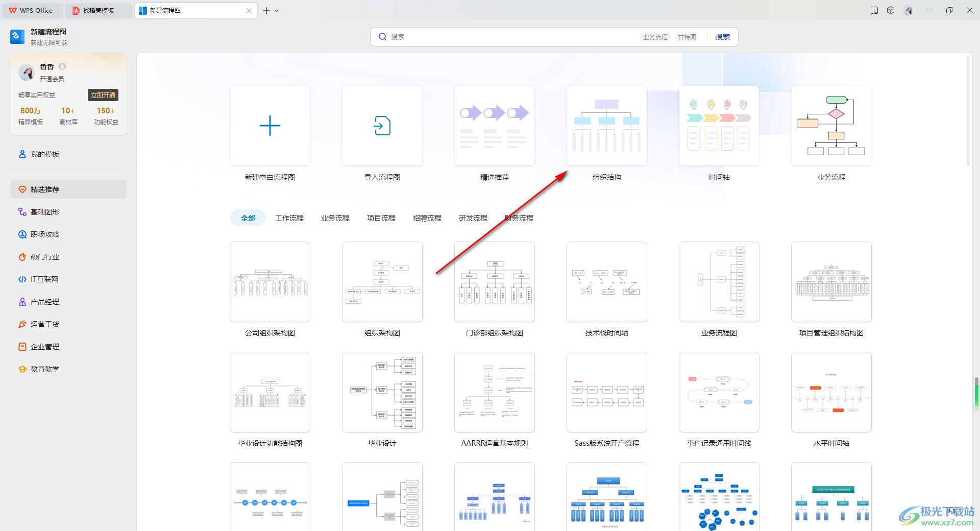Open the 业务流程图 template
980x531 pixels.
719,282
